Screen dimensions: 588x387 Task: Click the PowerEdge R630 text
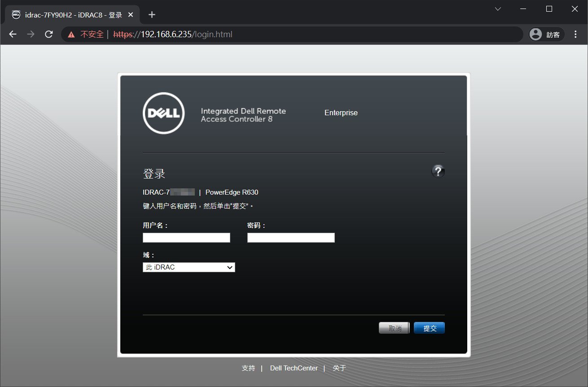232,192
